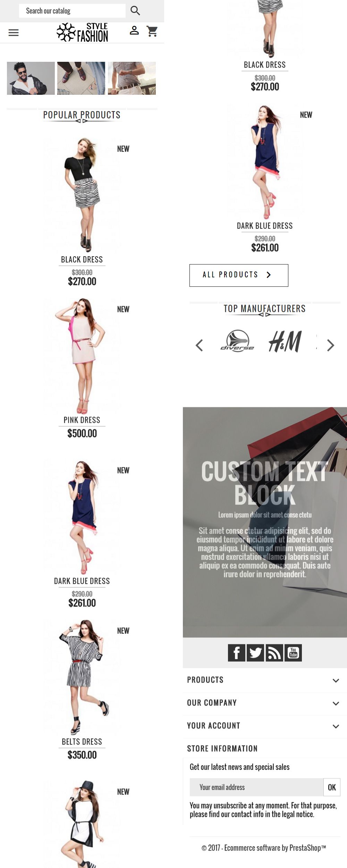Click the YouTube social icon
This screenshot has width=347, height=868.
point(293,653)
